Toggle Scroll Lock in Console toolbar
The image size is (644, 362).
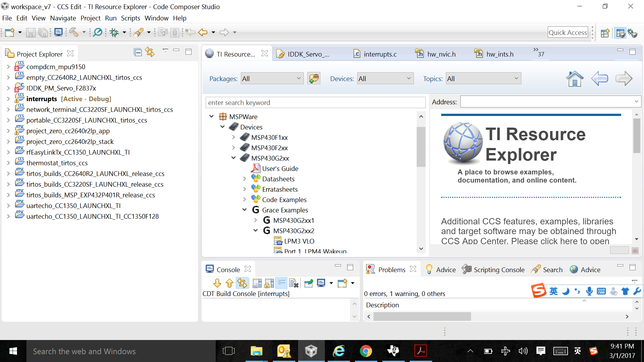269,283
